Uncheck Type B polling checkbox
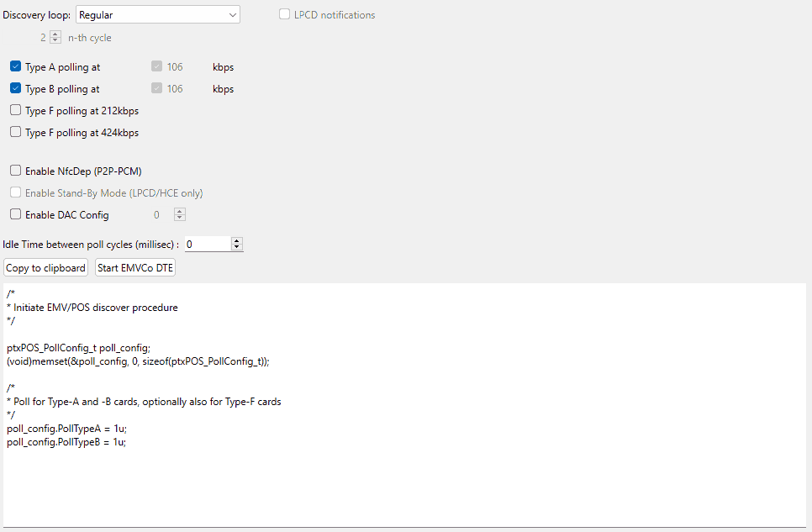Viewport: 812px width, 532px height. click(x=15, y=88)
